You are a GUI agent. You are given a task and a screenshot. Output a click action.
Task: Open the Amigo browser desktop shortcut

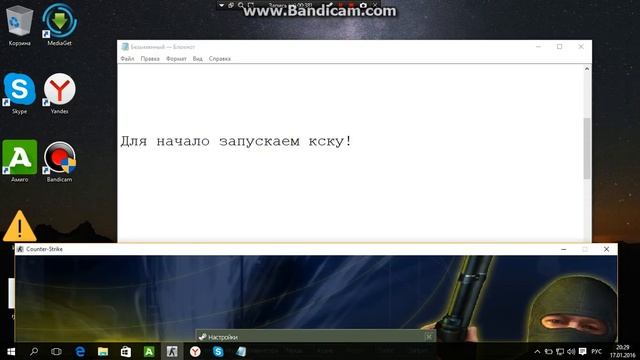click(x=19, y=162)
